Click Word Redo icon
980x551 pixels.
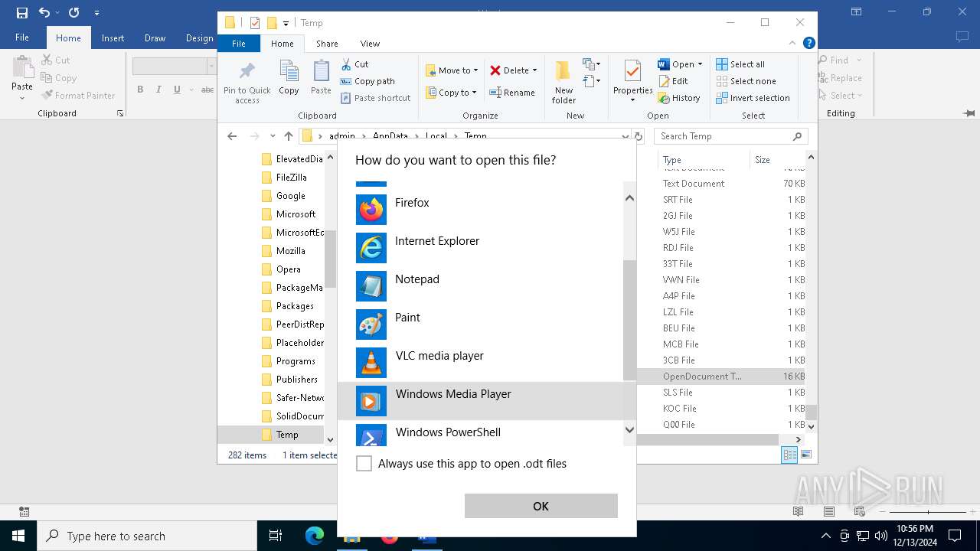pyautogui.click(x=73, y=12)
